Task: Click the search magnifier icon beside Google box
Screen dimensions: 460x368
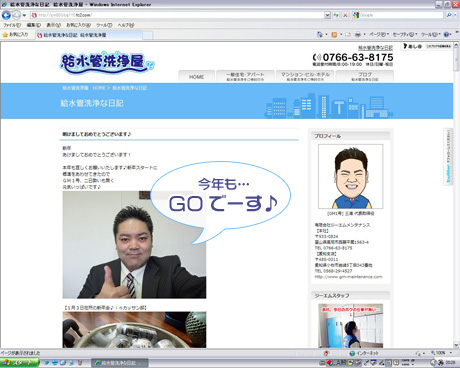Action: [x=449, y=15]
